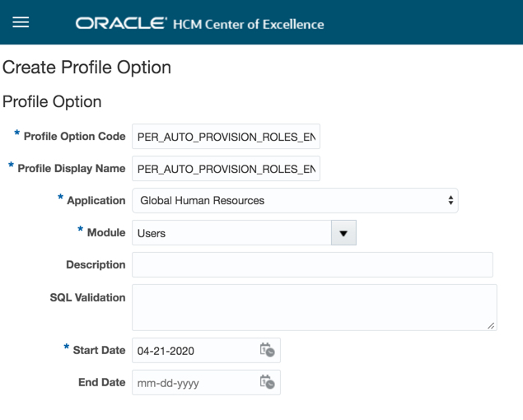Click the Profile Display Name field
Screen dimensions: 523x420
coord(226,169)
